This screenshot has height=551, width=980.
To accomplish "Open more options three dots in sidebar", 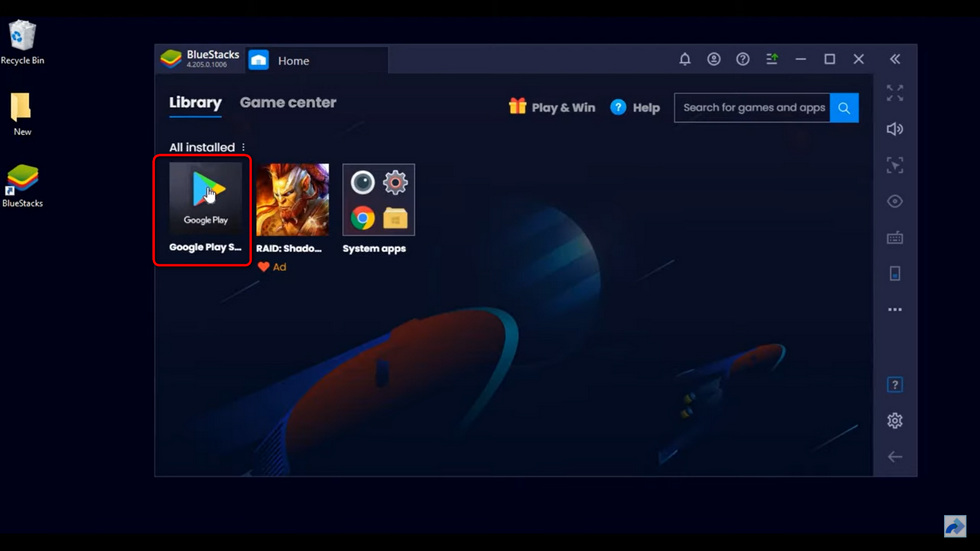I will coord(895,309).
